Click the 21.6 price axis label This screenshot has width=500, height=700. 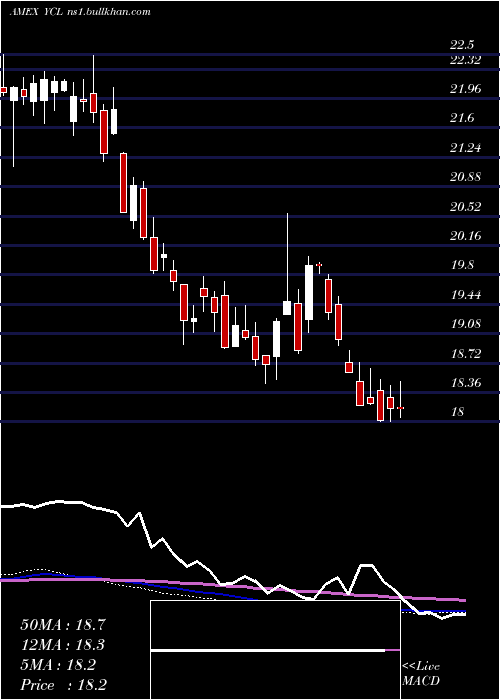click(462, 119)
